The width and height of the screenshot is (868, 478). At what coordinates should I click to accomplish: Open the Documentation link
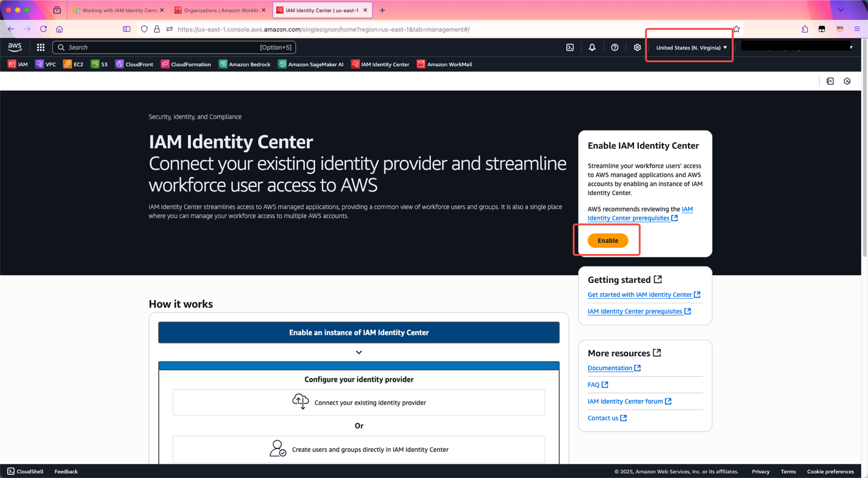pos(614,368)
